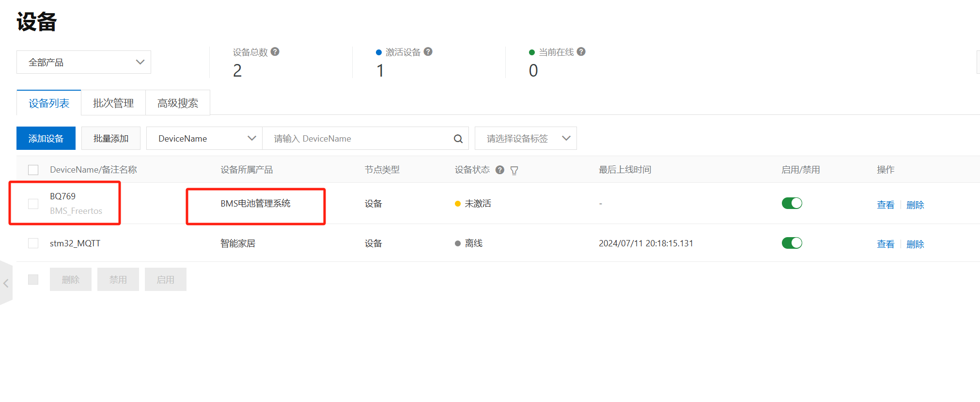Click 查看 link for BQ769

coord(886,205)
